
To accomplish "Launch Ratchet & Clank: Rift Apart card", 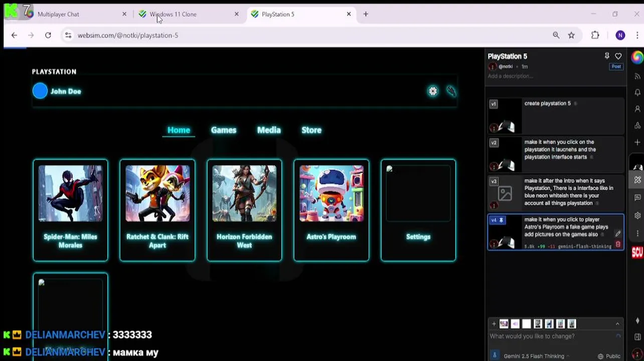I will [x=157, y=210].
